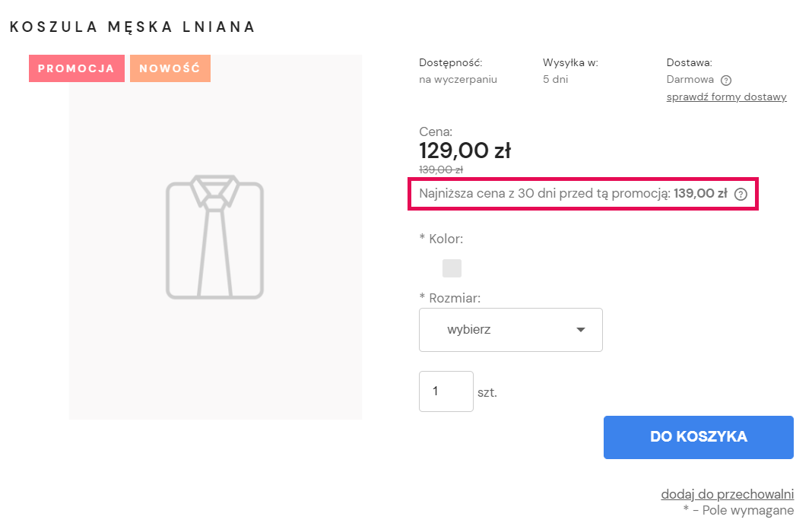Click the help icon next to Darmowa

click(726, 81)
